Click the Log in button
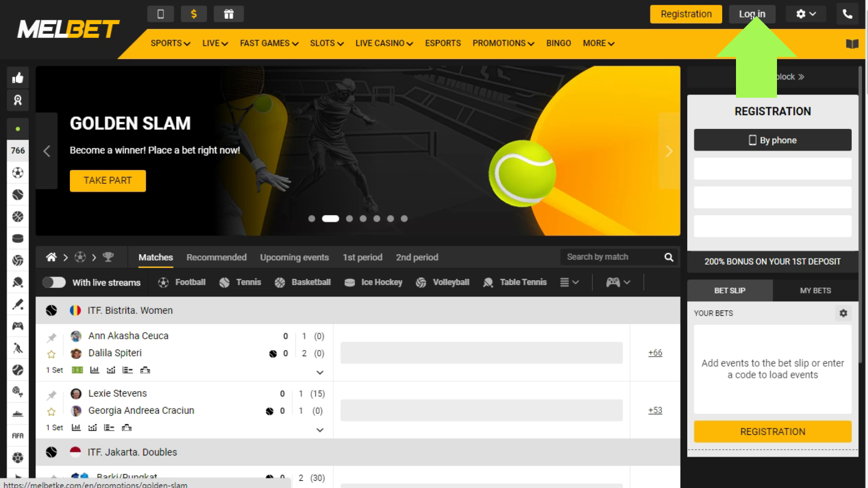868x488 pixels. (752, 14)
